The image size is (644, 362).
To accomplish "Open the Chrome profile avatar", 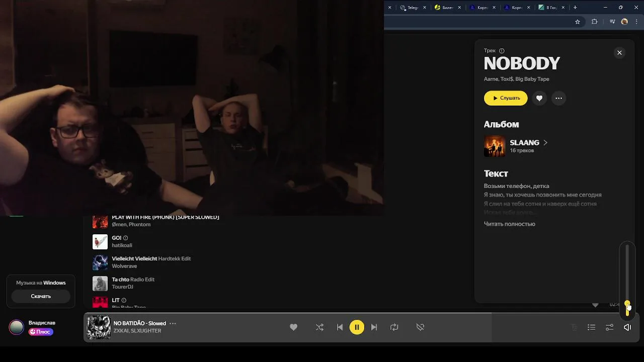I will 624,22.
